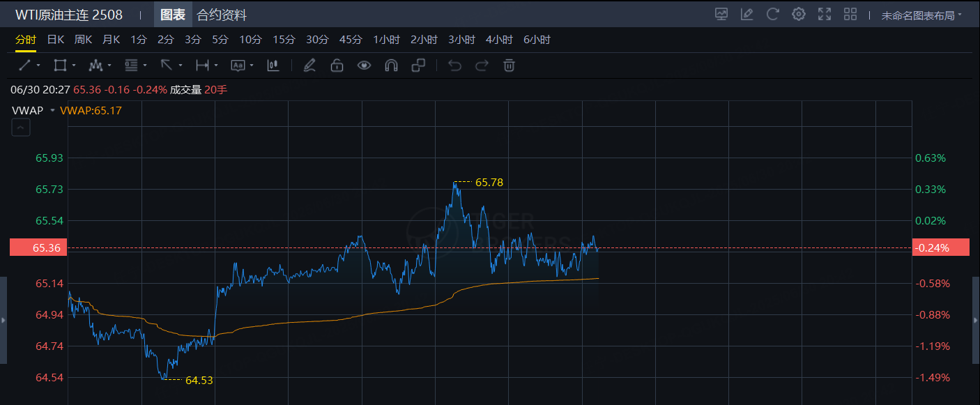Screen dimensions: 980x405
Task: Toggle the lock drawings icon
Action: pyautogui.click(x=337, y=66)
